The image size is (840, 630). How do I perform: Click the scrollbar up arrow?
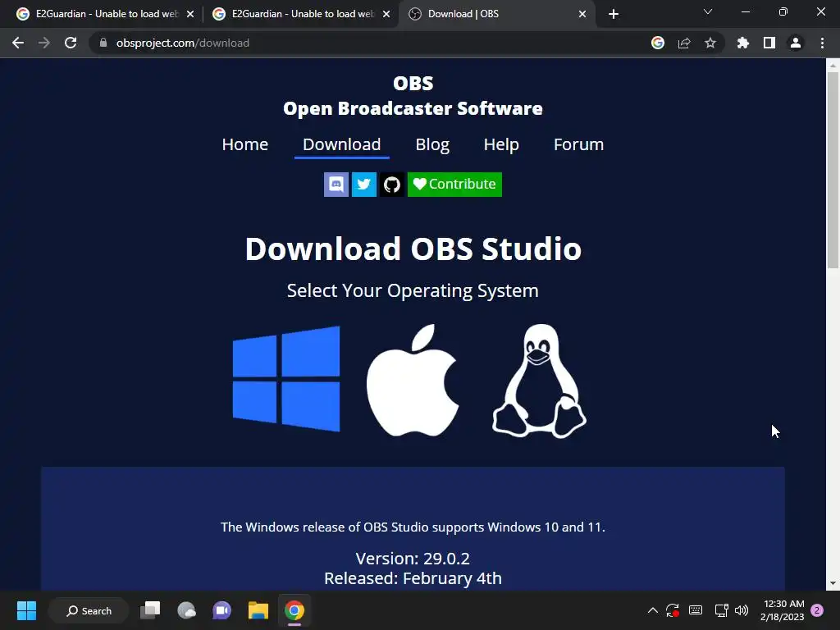pos(833,66)
